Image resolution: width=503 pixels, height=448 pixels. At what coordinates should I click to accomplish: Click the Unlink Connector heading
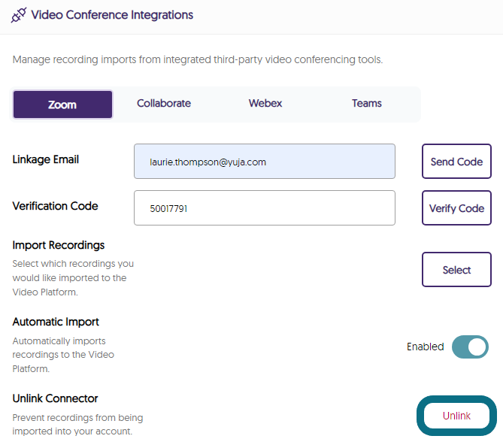pos(55,398)
